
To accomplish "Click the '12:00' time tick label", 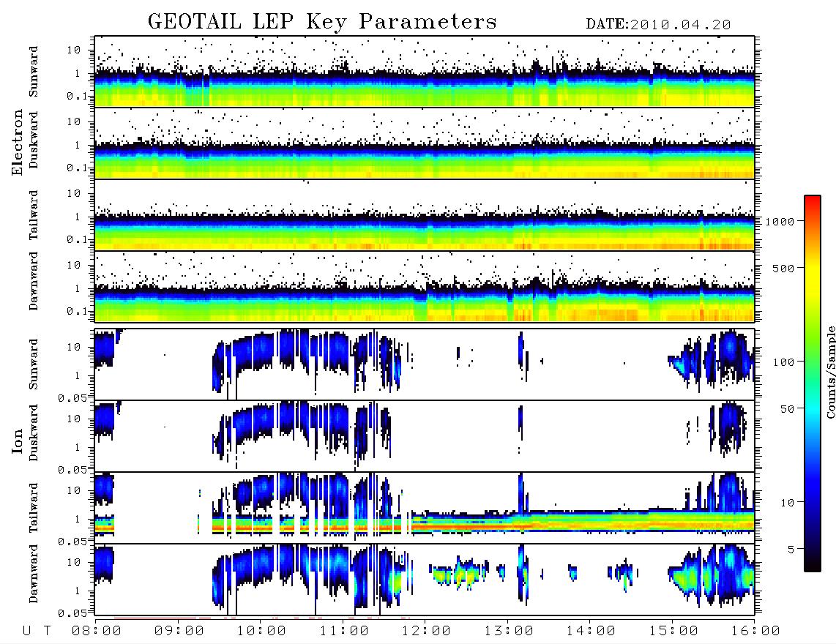I will pos(426,631).
